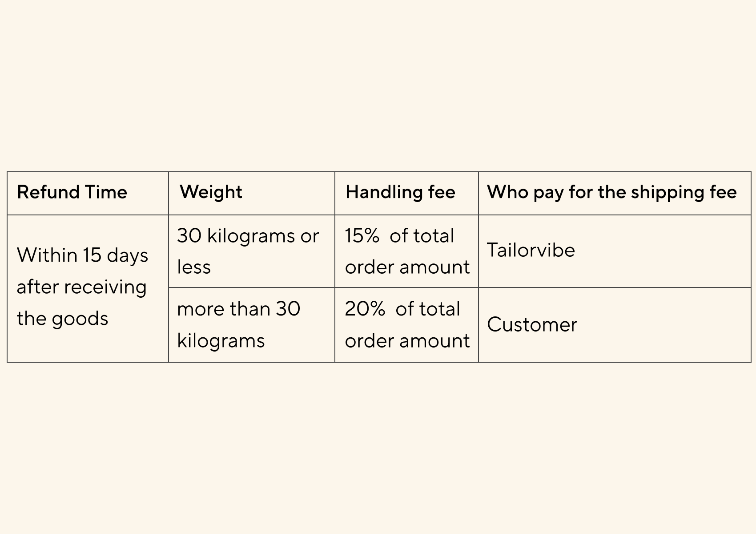Image resolution: width=756 pixels, height=534 pixels.
Task: Click the "20%" handling fee value
Action: (365, 309)
